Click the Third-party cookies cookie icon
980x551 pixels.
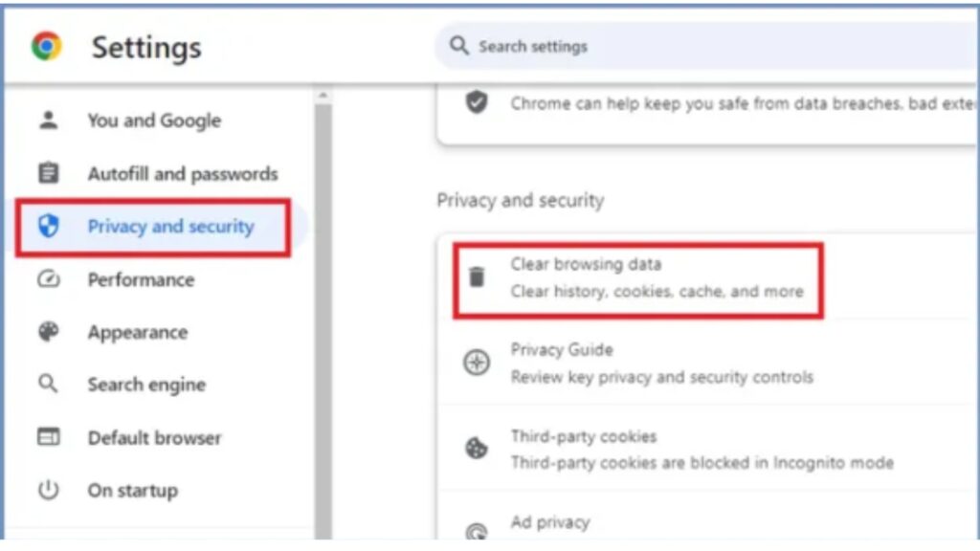click(x=477, y=449)
